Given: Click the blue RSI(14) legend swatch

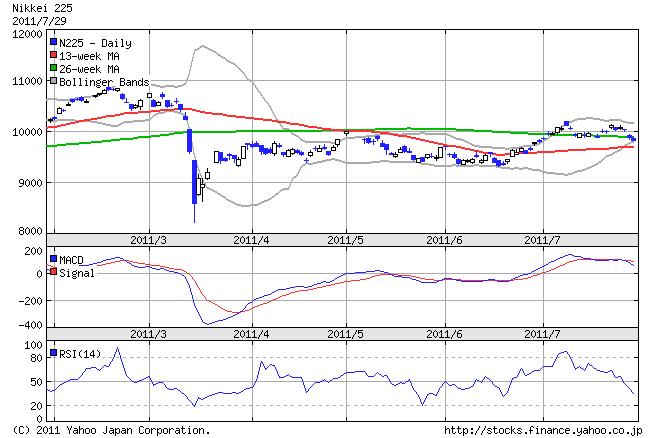Looking at the screenshot, I should click(x=53, y=353).
